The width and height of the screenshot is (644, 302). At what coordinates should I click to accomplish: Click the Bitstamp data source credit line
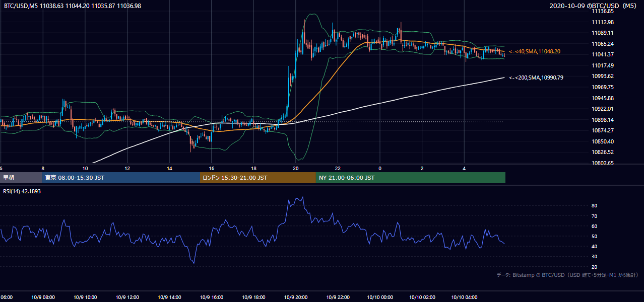click(567, 275)
